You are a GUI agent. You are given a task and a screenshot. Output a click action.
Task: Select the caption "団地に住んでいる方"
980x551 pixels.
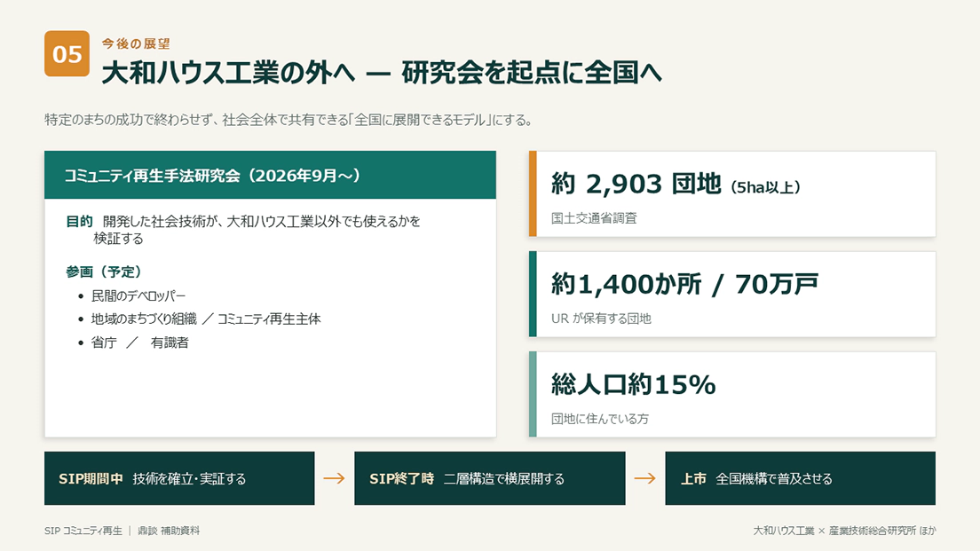coord(600,419)
